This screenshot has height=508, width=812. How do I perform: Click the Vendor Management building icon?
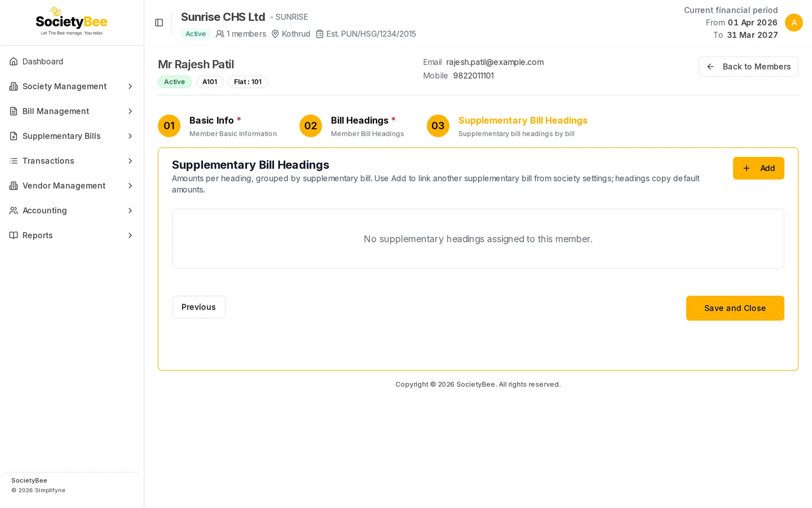click(14, 186)
